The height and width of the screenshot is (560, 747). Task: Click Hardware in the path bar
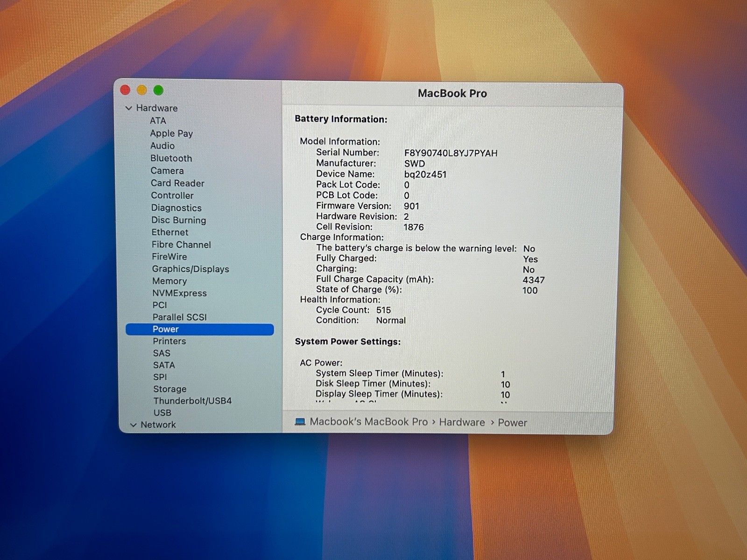tap(462, 422)
